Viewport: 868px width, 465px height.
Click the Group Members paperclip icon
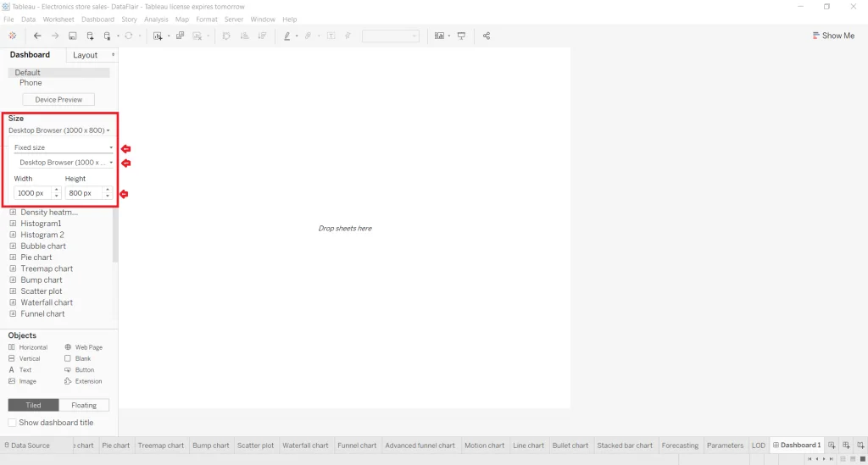309,36
